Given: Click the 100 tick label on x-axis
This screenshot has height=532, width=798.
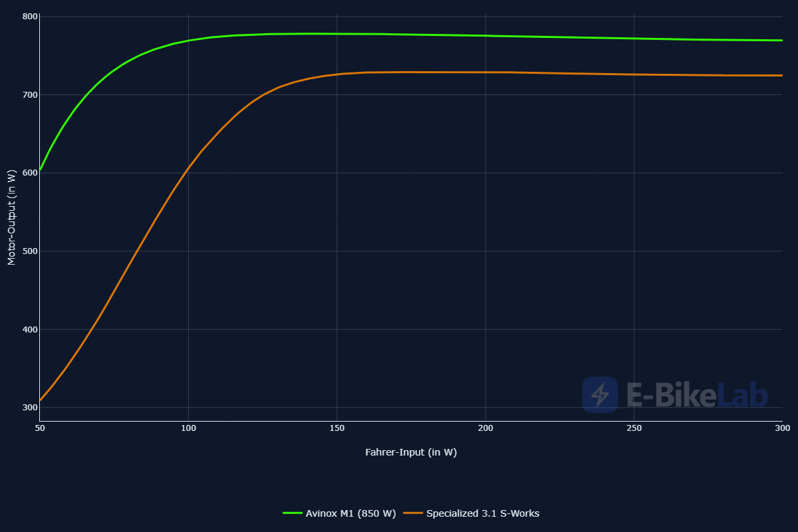Looking at the screenshot, I should coord(188,428).
